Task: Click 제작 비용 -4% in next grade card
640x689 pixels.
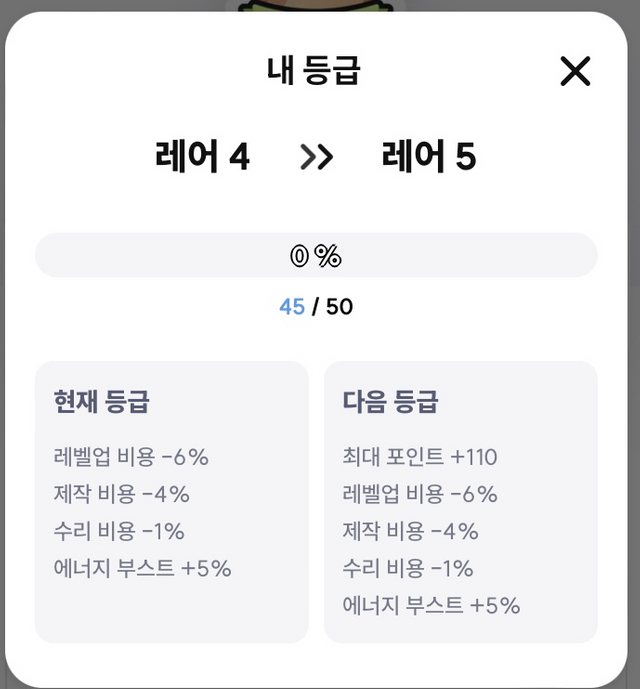Action: click(410, 531)
